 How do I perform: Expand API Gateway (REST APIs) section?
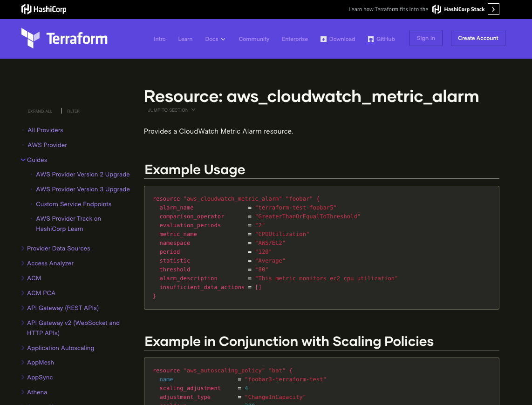60,308
